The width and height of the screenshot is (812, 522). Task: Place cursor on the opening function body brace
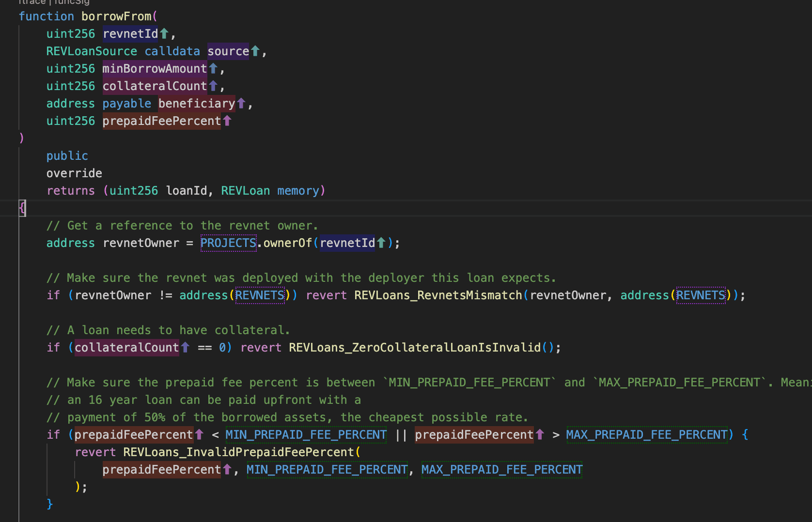22,208
